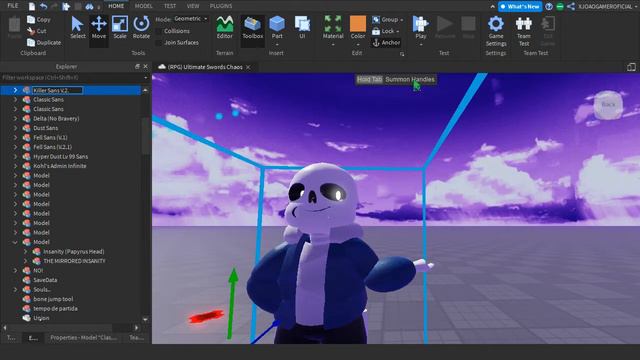Click the Back button in viewport
This screenshot has height=360, width=640.
tap(608, 104)
